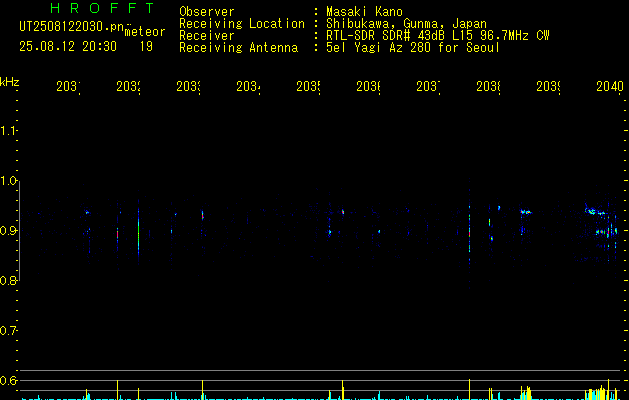This screenshot has width=629, height=400.
Task: Click the 2040 time axis label
Action: click(x=610, y=86)
